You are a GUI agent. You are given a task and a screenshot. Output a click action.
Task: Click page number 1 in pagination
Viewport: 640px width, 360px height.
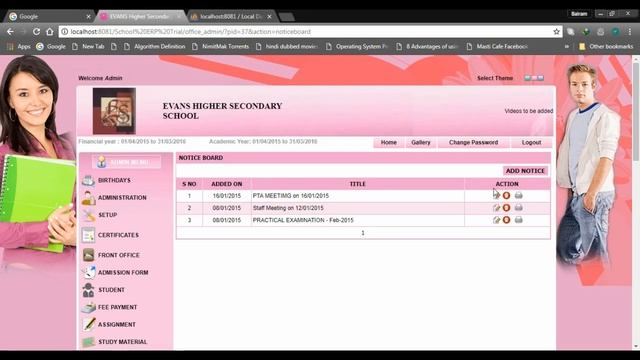pyautogui.click(x=363, y=233)
